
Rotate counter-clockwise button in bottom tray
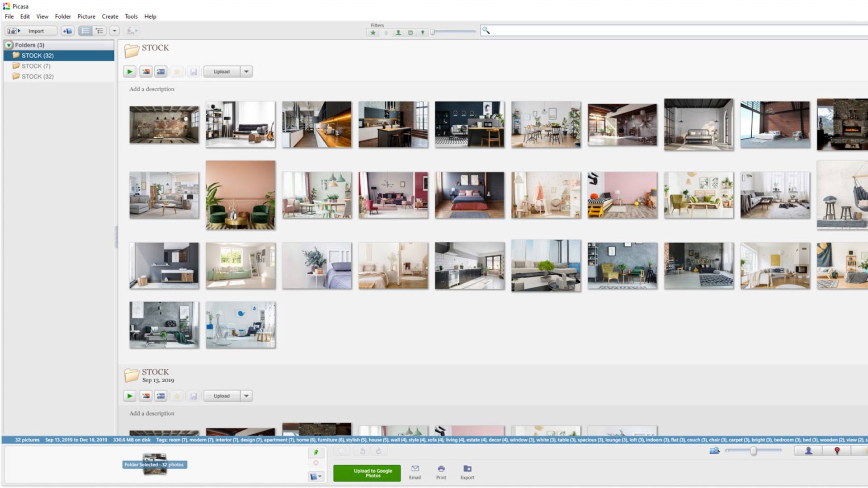coord(362,450)
